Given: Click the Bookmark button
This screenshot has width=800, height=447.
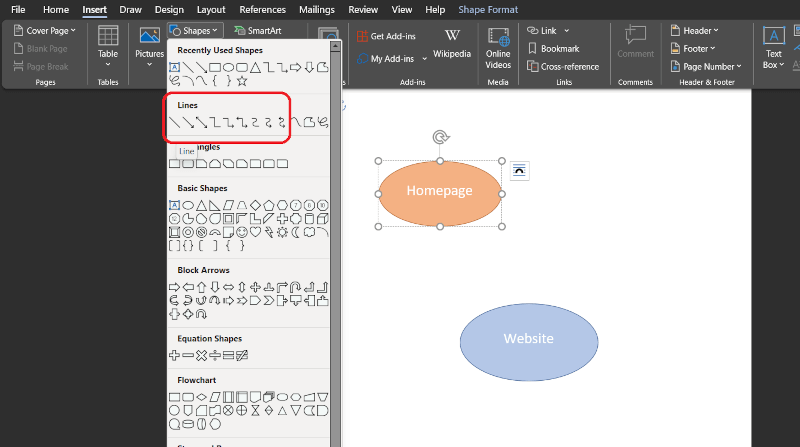Looking at the screenshot, I should (559, 48).
